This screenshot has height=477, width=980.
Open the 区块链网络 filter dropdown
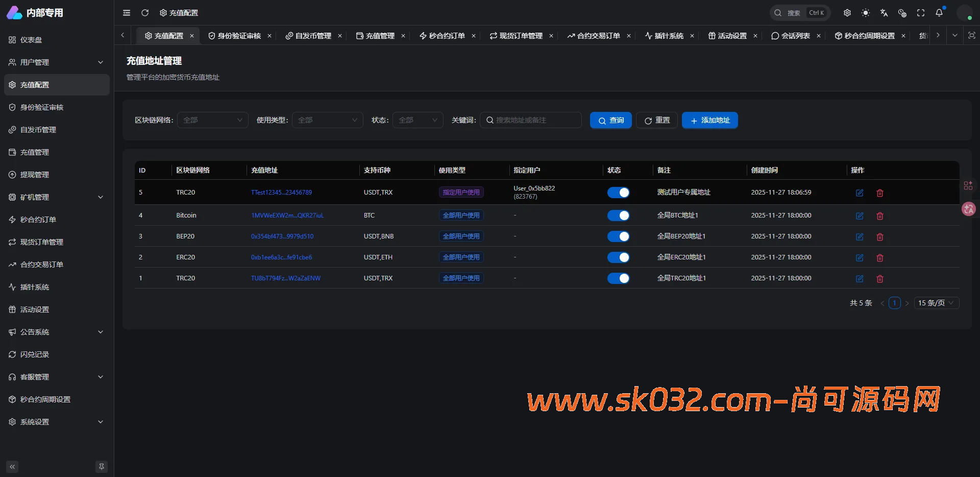pos(212,120)
